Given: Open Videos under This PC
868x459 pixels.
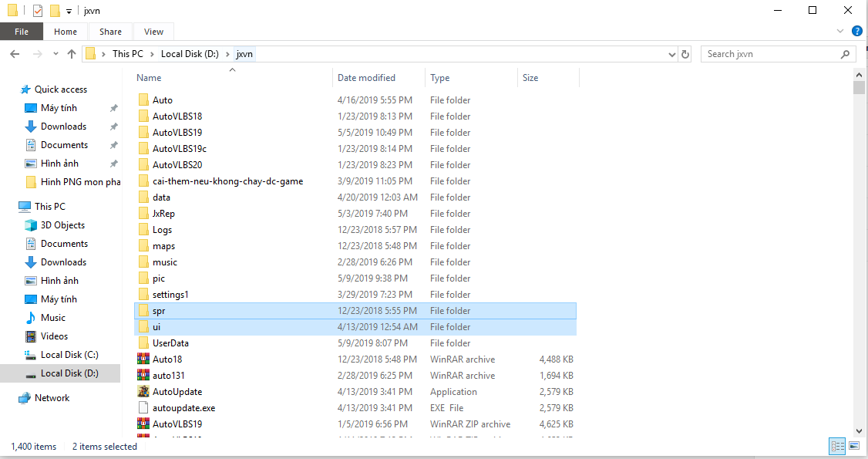Looking at the screenshot, I should point(54,336).
